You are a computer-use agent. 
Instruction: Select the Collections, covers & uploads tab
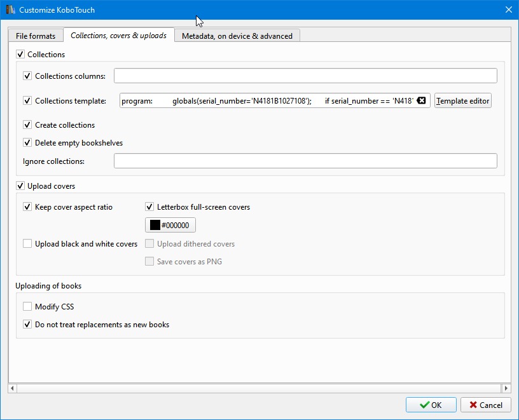coord(118,35)
